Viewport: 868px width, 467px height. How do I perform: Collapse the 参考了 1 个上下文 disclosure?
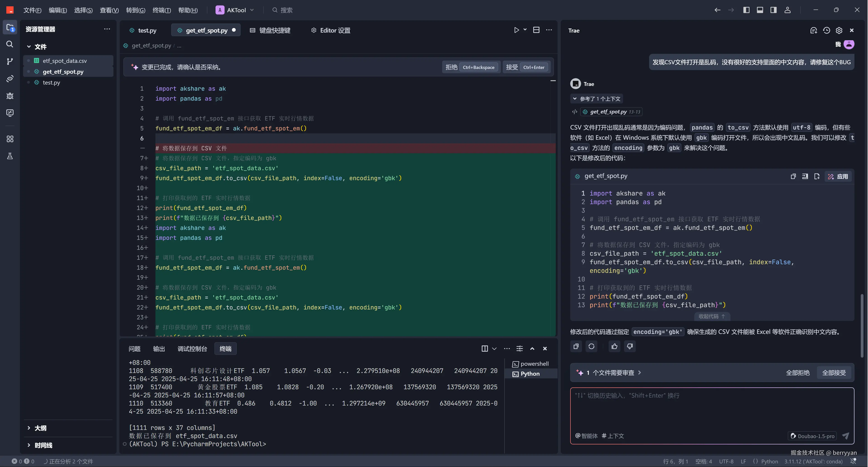[x=597, y=99]
